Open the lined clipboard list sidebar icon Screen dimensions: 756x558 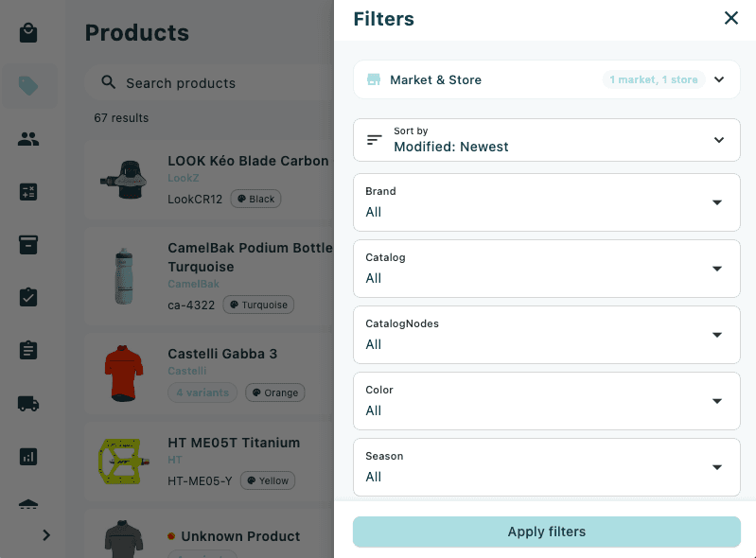[28, 350]
